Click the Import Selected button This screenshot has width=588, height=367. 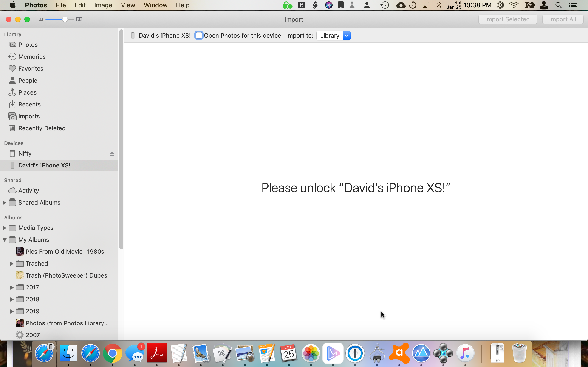point(507,19)
